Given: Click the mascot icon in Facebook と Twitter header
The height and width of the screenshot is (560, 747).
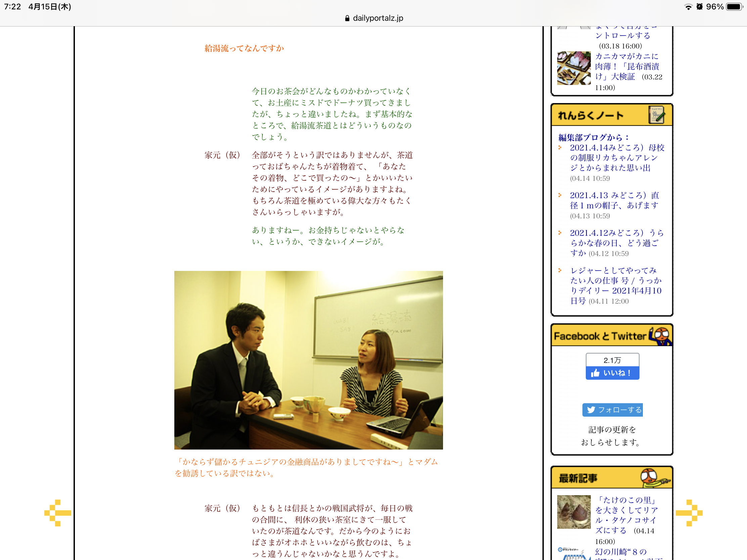Looking at the screenshot, I should click(x=660, y=336).
